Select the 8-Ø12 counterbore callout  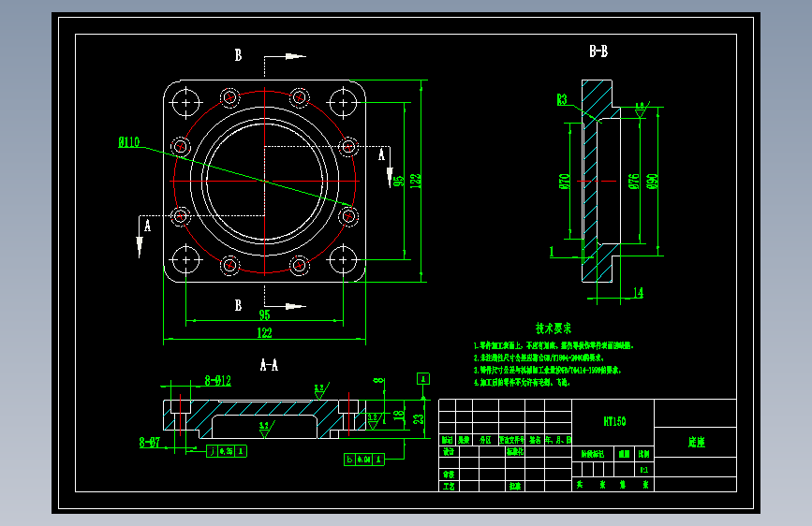click(x=218, y=381)
